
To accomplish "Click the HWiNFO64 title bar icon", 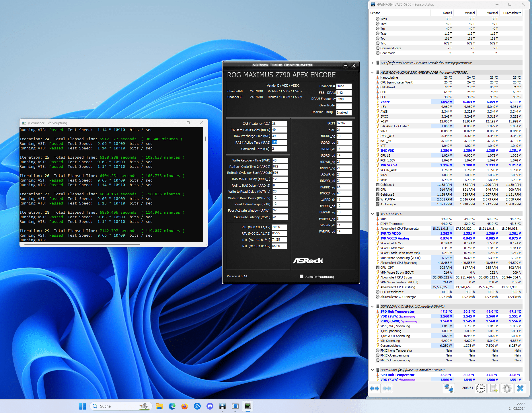I will pyautogui.click(x=373, y=4).
